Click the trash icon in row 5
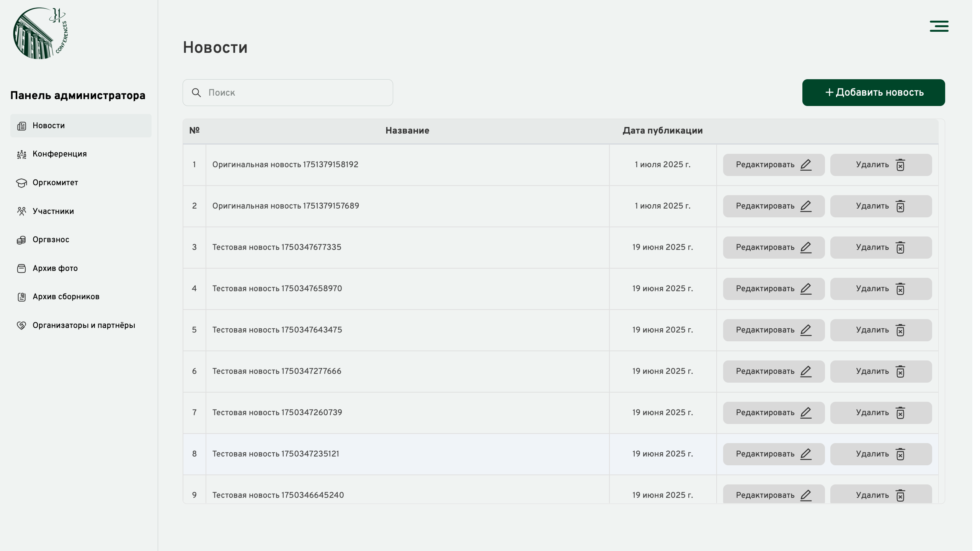 pos(900,330)
